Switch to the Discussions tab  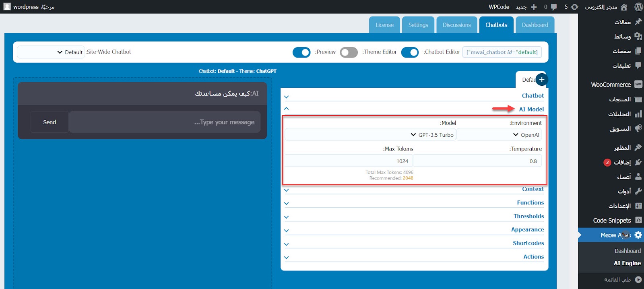[x=456, y=25]
